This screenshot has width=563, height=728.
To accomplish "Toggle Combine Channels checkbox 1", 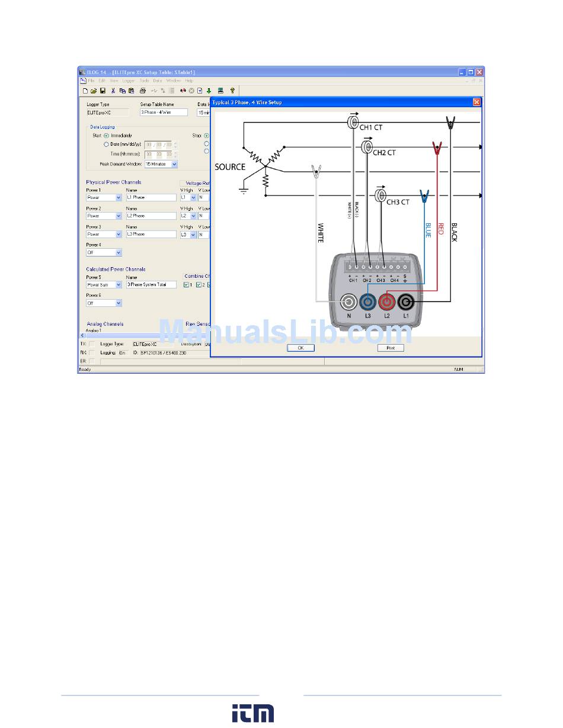I will (x=187, y=285).
